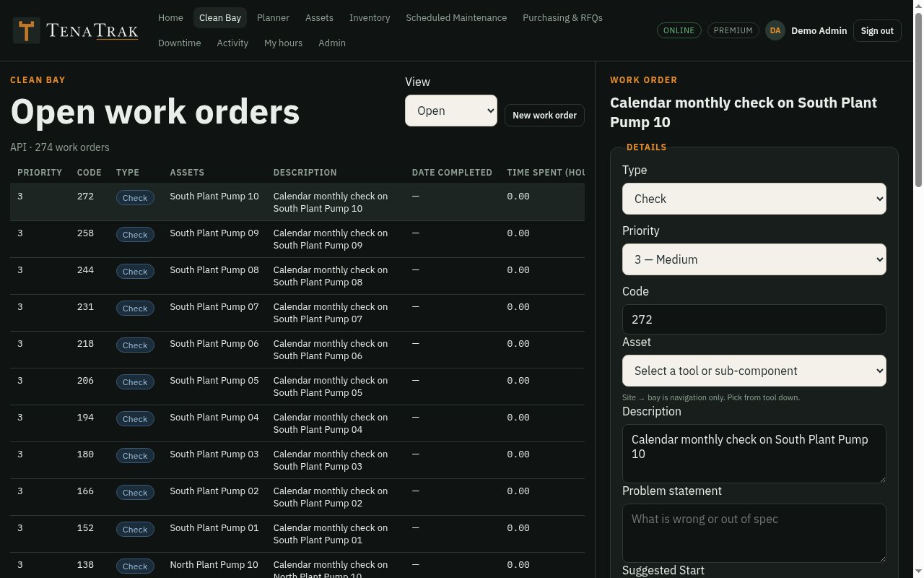Viewport: 924px width, 578px height.
Task: Select the South Plant Pump 05 description
Action: point(331,387)
